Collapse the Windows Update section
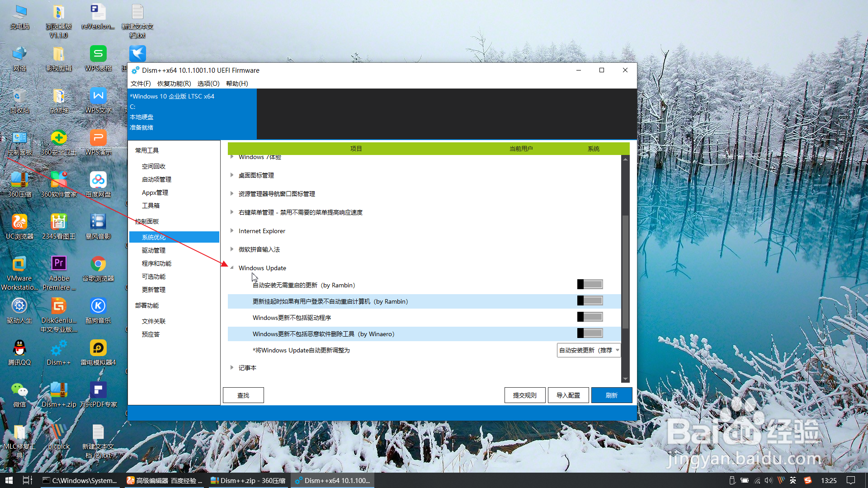The image size is (868, 488). click(x=232, y=268)
